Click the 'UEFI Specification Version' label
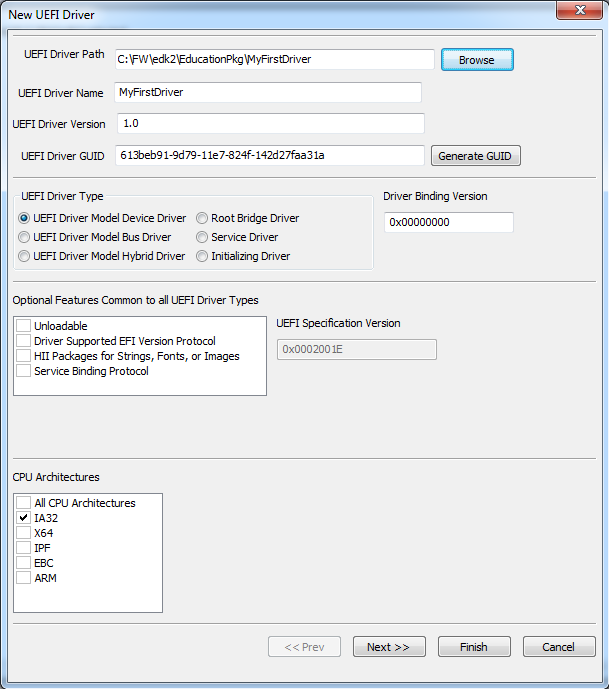This screenshot has height=689, width=609. (x=338, y=323)
